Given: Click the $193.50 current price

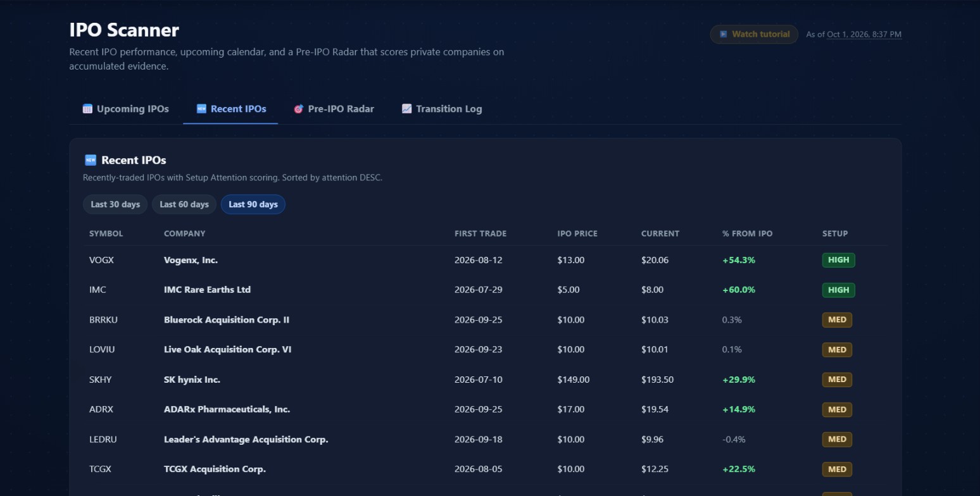Looking at the screenshot, I should click(657, 380).
